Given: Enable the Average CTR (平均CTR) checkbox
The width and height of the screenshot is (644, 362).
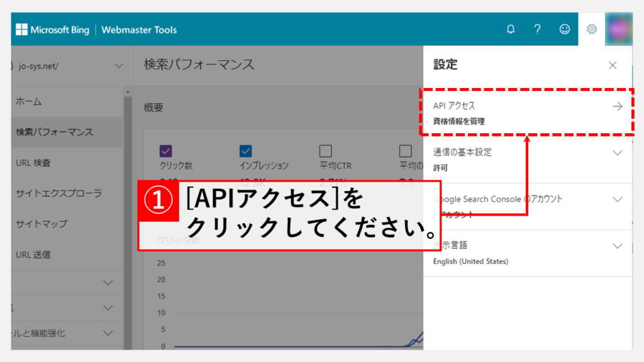Looking at the screenshot, I should tap(326, 151).
